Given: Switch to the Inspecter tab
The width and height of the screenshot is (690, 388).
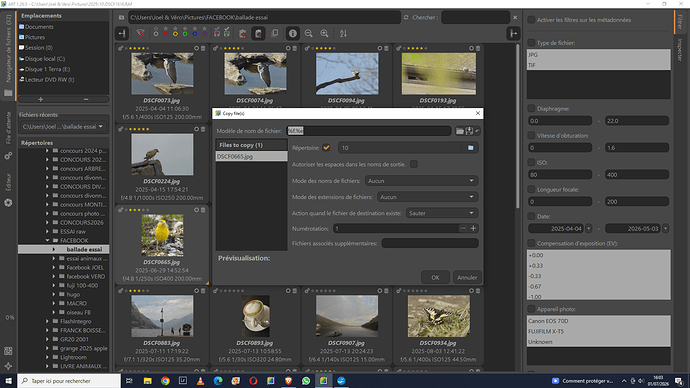Looking at the screenshot, I should (680, 50).
